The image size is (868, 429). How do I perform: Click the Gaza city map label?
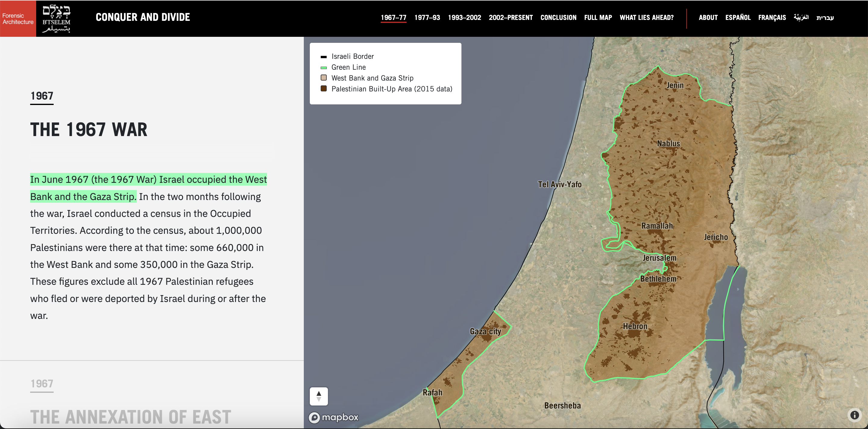click(x=485, y=332)
